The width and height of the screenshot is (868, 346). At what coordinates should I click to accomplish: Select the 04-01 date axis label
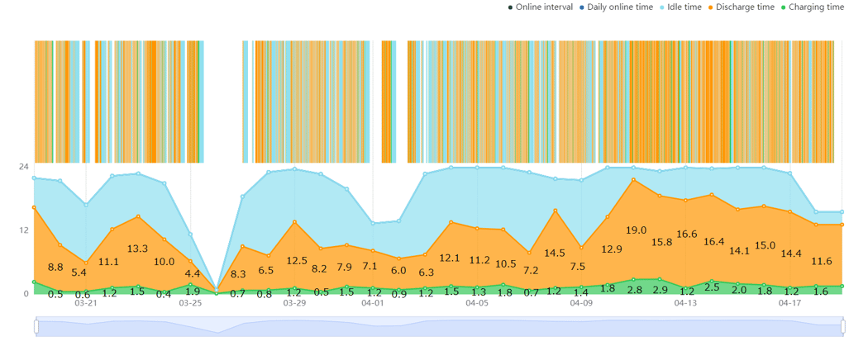tap(373, 303)
